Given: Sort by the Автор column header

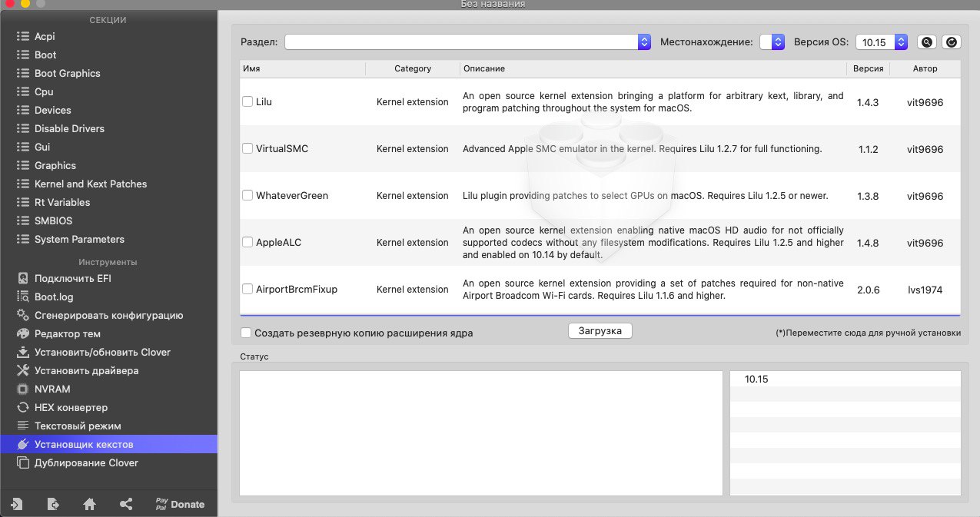Looking at the screenshot, I should coord(925,68).
